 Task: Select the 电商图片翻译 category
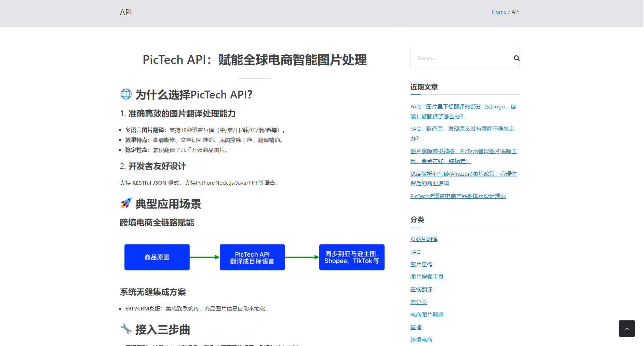(x=427, y=315)
